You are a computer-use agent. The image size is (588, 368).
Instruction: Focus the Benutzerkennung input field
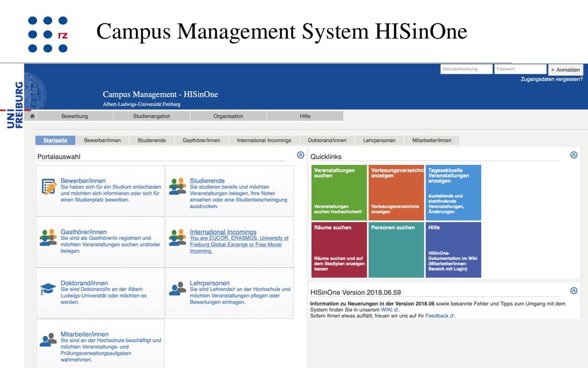(466, 69)
